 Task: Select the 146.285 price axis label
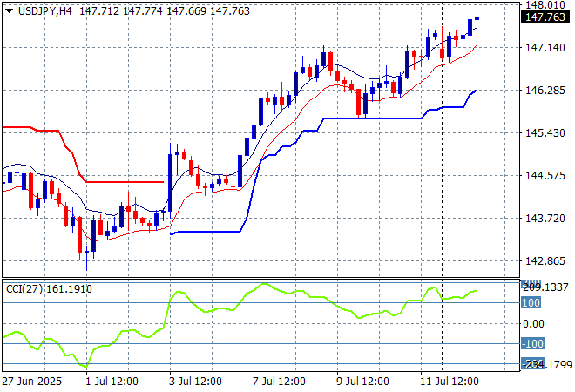pyautogui.click(x=547, y=90)
